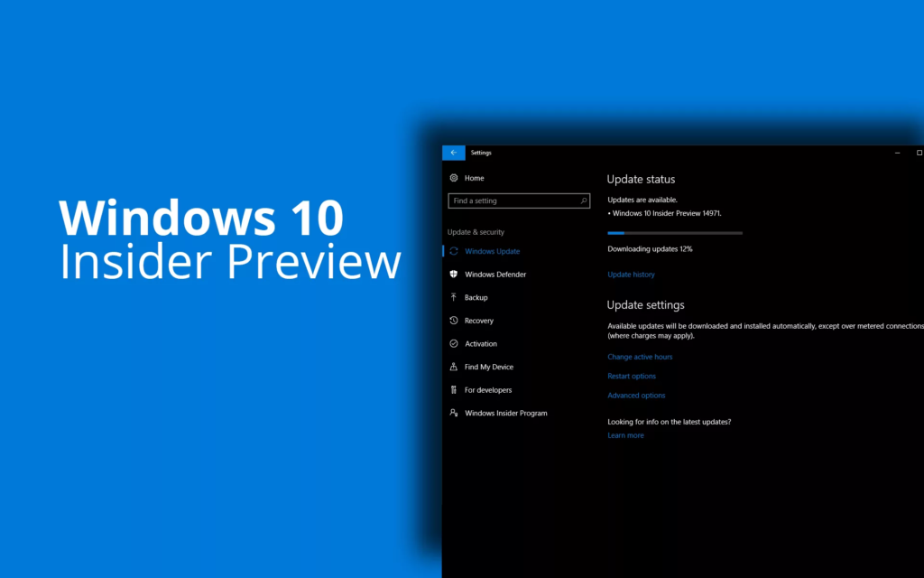924x578 pixels.
Task: Click the Home icon in sidebar
Action: tap(453, 178)
